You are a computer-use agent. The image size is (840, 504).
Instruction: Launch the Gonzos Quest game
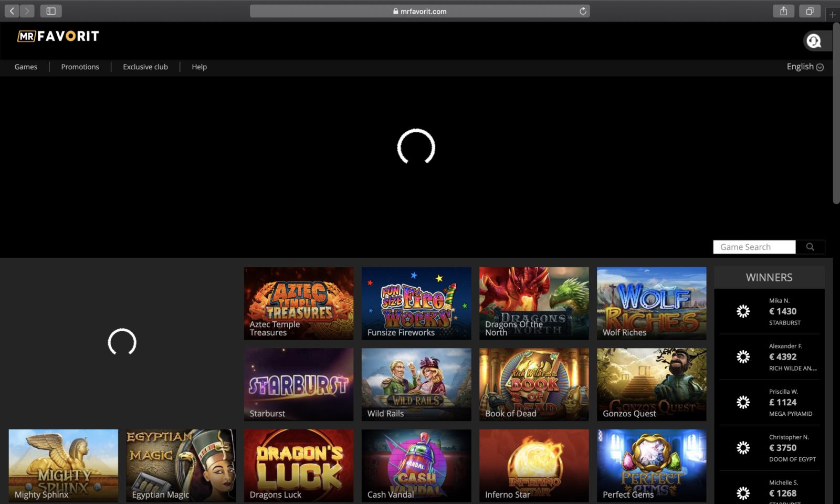click(x=651, y=383)
